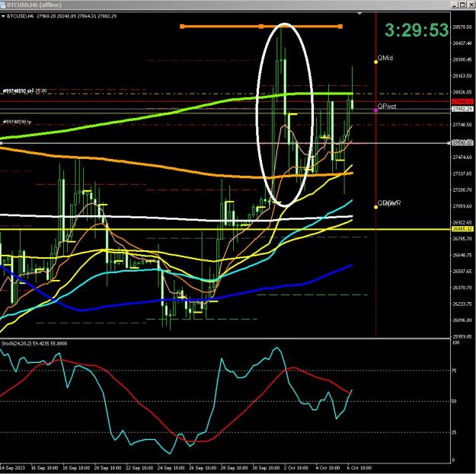This screenshot has width=476, height=474.
Task: Close the BTCUSD,H6 chart window
Action: (471, 5)
